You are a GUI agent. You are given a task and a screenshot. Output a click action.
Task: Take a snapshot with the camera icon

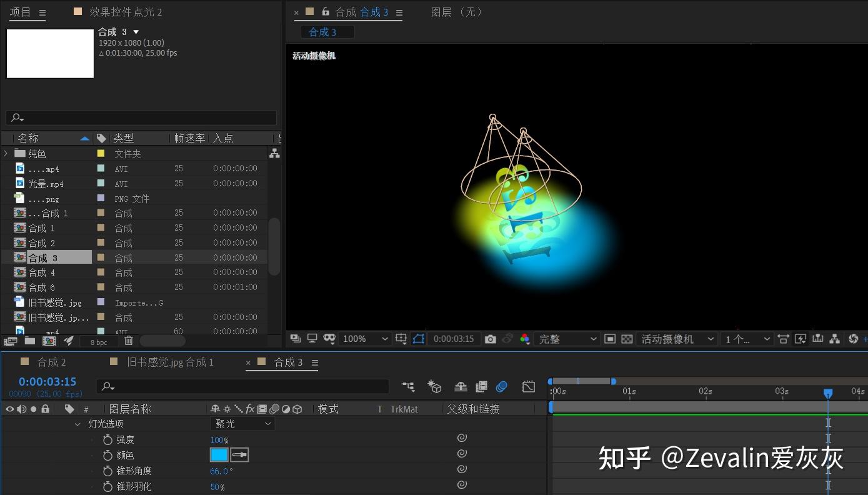[491, 339]
